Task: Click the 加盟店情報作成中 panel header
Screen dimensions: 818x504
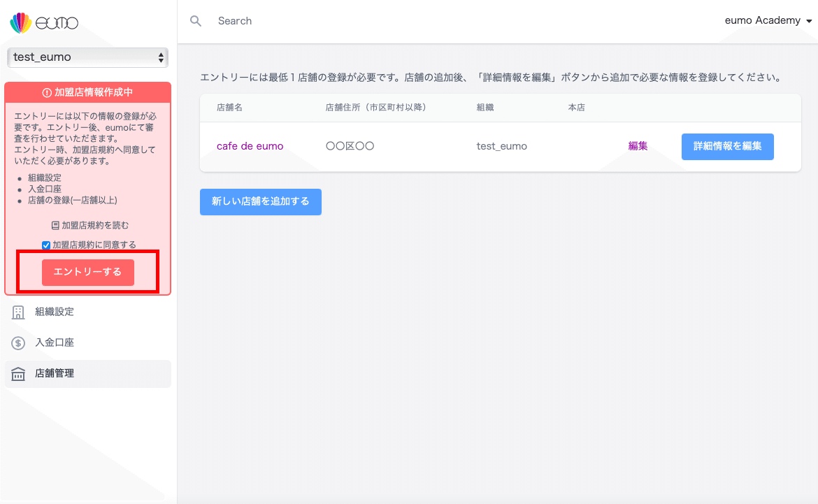Action: [x=87, y=92]
